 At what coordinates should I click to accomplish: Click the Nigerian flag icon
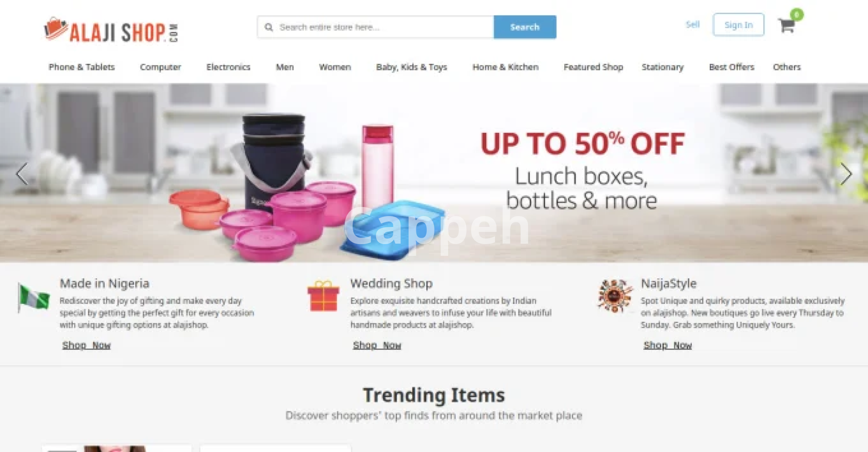point(33,297)
